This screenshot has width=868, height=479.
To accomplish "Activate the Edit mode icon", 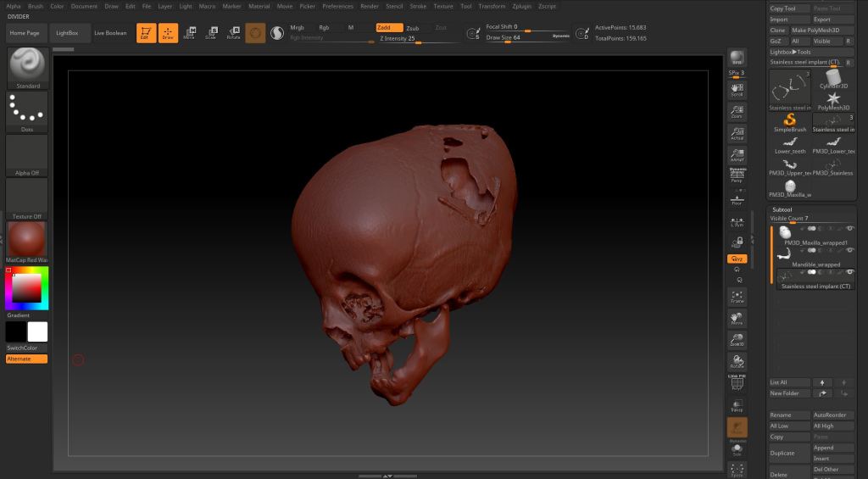I will 147,33.
